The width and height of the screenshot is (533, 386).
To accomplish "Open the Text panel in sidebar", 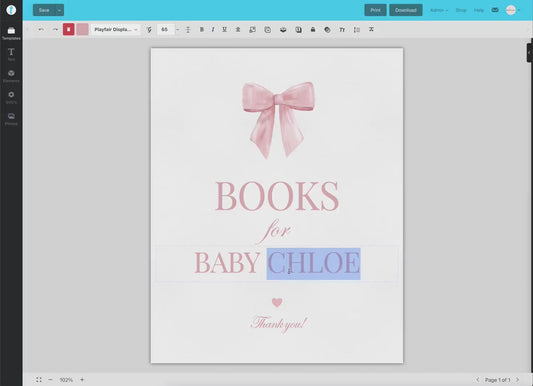I will (11, 54).
